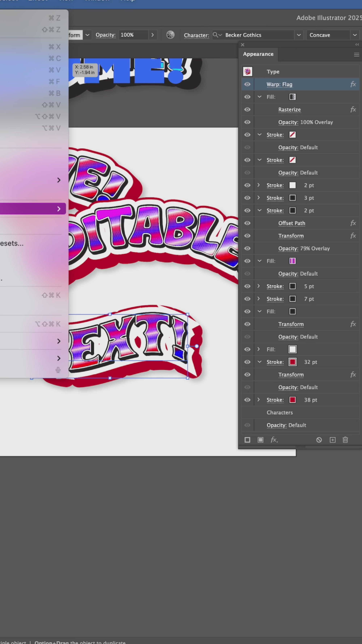This screenshot has width=362, height=644.
Task: Click Add New Stroke icon in Appearance panel
Action: click(247, 440)
